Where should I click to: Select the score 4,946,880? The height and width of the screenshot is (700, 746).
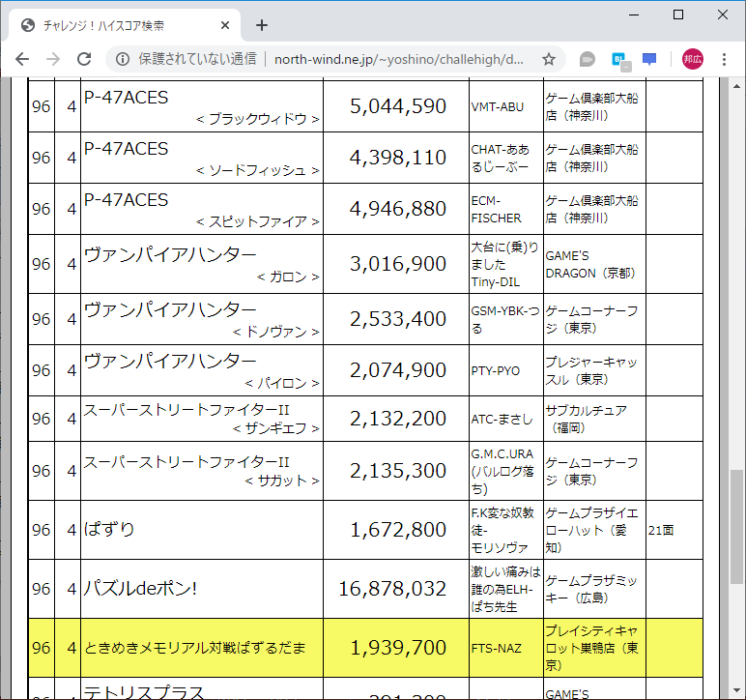click(398, 209)
